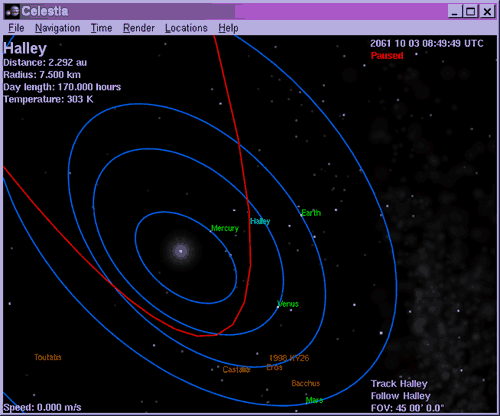Click the Distance: 2.292 au line
Image resolution: width=500 pixels, height=416 pixels.
pyautogui.click(x=45, y=63)
